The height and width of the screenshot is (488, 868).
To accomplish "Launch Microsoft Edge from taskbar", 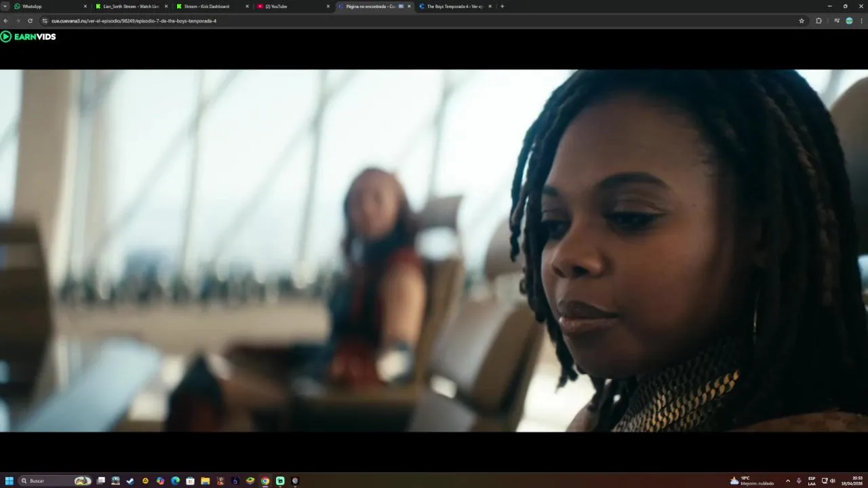I will click(175, 481).
